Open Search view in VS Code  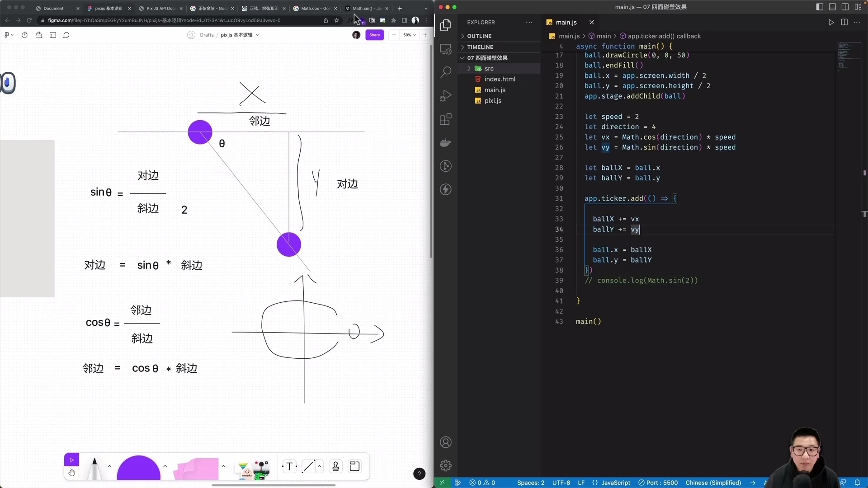[446, 71]
